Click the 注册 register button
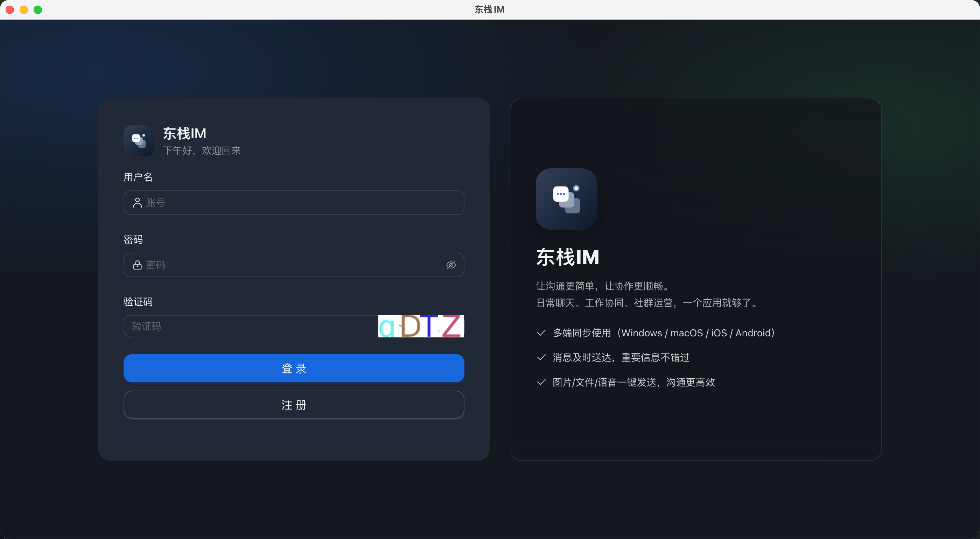 coord(294,405)
